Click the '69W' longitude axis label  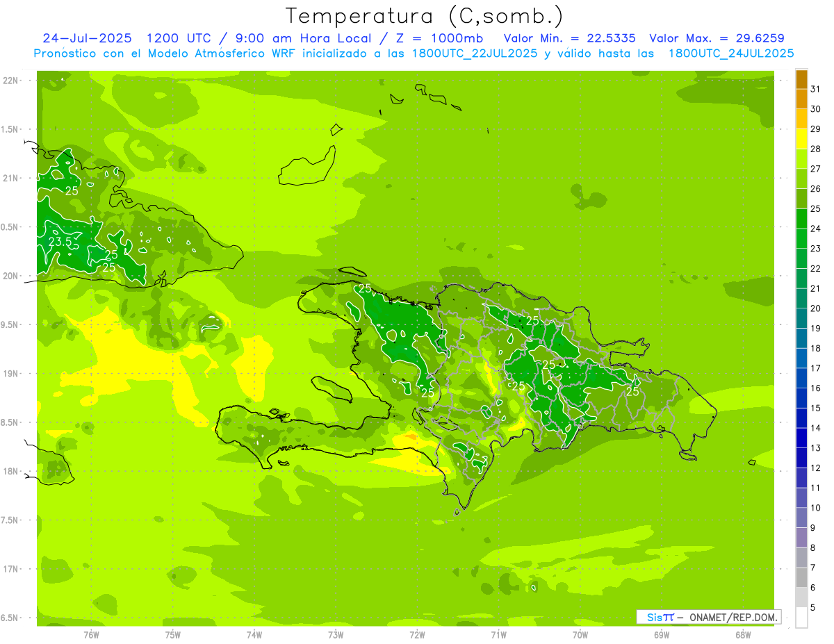pyautogui.click(x=662, y=635)
